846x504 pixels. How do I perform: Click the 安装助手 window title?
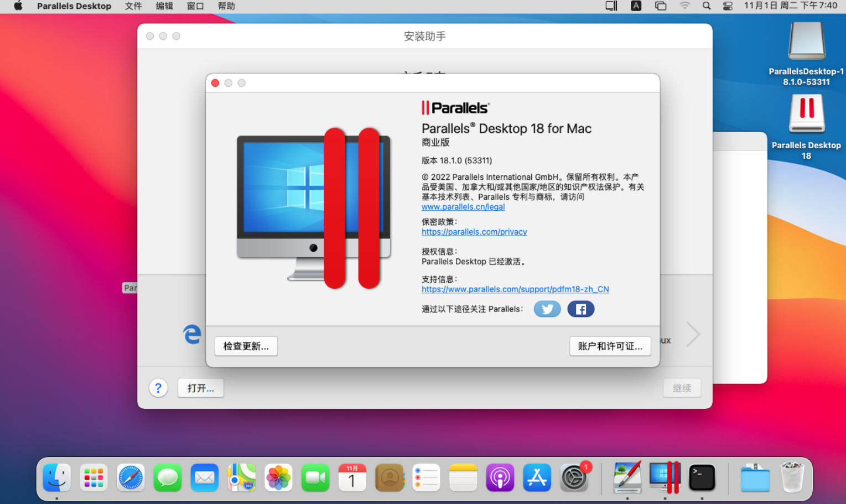(x=425, y=36)
